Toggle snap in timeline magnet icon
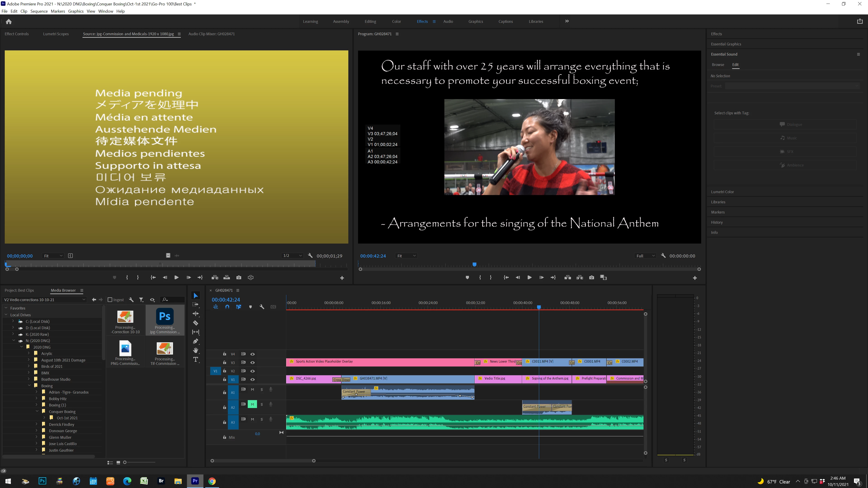Image resolution: width=868 pixels, height=488 pixels. click(x=227, y=307)
